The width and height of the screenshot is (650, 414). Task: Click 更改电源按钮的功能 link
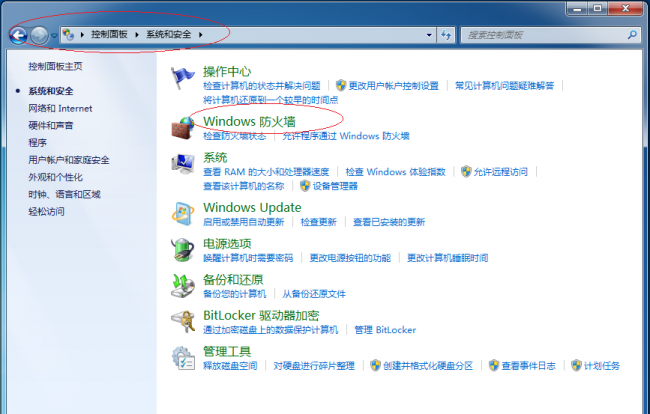350,258
